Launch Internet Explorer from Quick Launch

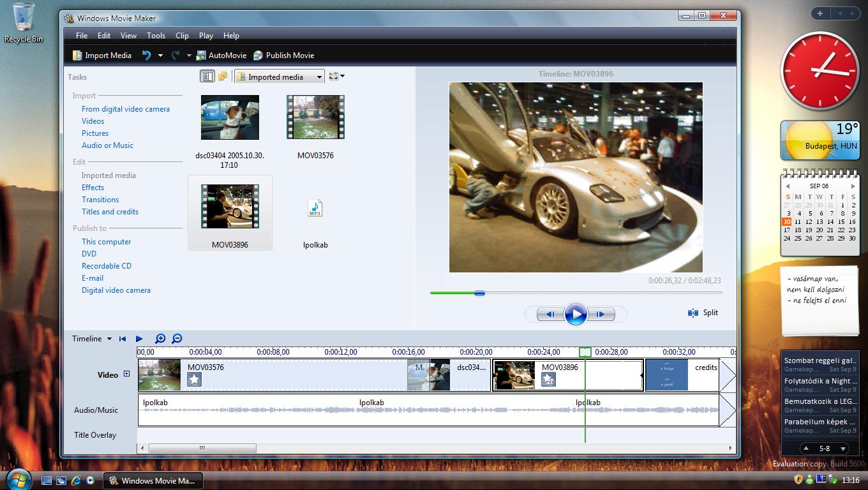(76, 480)
